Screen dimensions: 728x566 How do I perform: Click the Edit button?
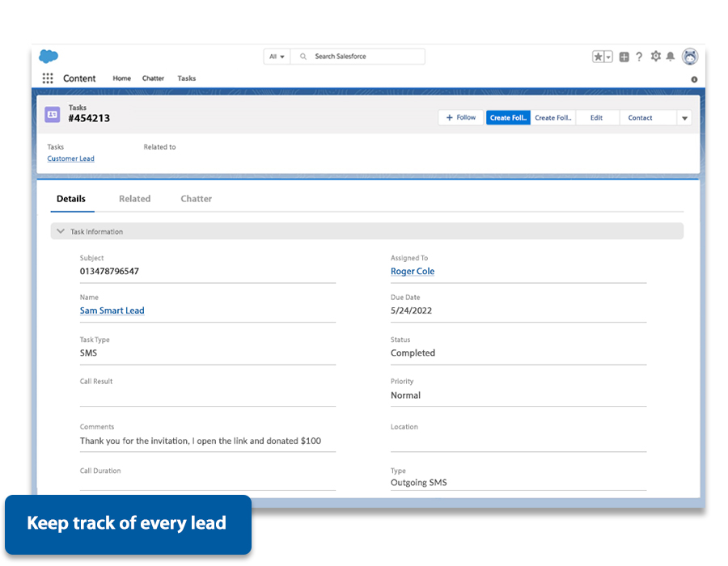[x=597, y=118]
